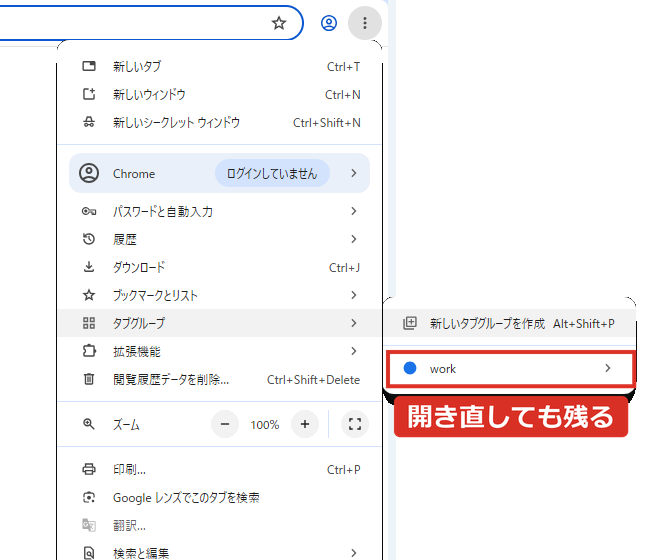Click the history clock icon beside 履歴
The image size is (660, 560).
89,239
